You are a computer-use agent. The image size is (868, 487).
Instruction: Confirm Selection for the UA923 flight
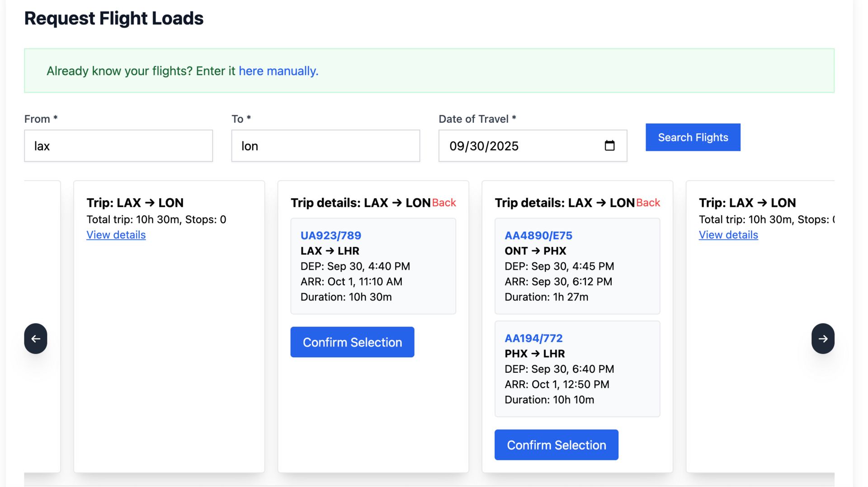tap(352, 342)
